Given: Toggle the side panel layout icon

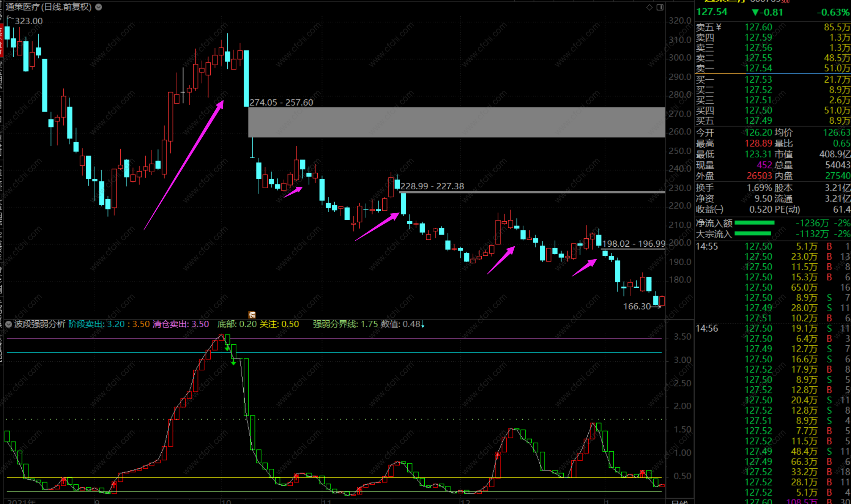Looking at the screenshot, I should (x=660, y=7).
